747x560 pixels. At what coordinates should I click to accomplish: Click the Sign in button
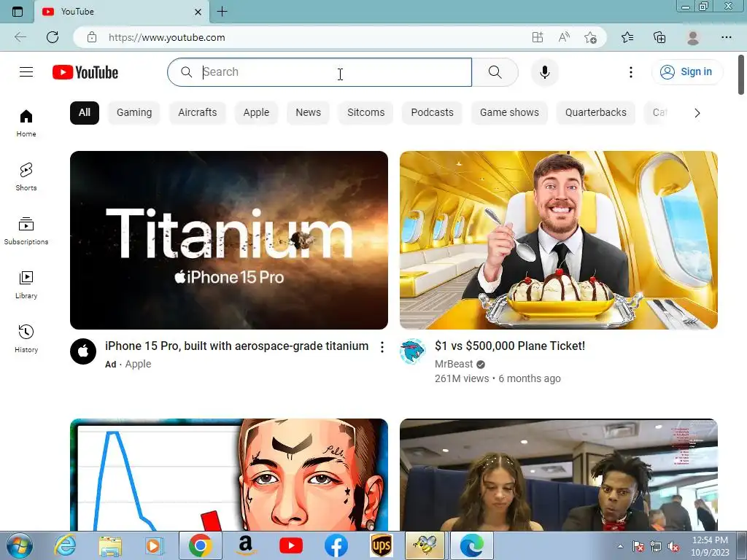[x=686, y=72]
